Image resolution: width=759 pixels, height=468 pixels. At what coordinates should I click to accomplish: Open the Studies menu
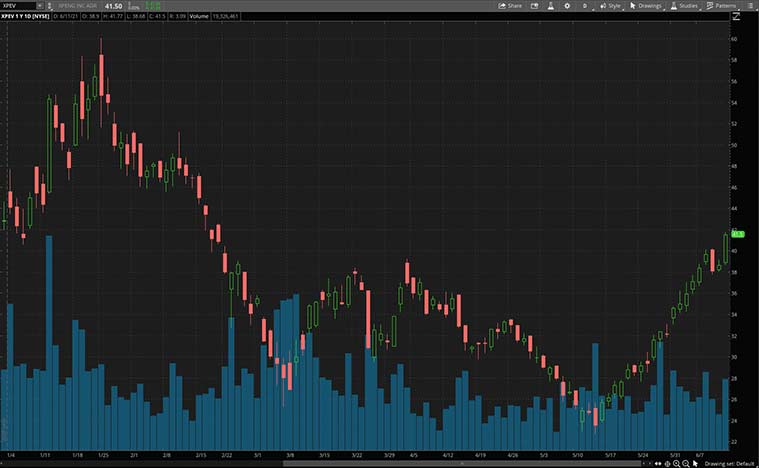tap(684, 6)
